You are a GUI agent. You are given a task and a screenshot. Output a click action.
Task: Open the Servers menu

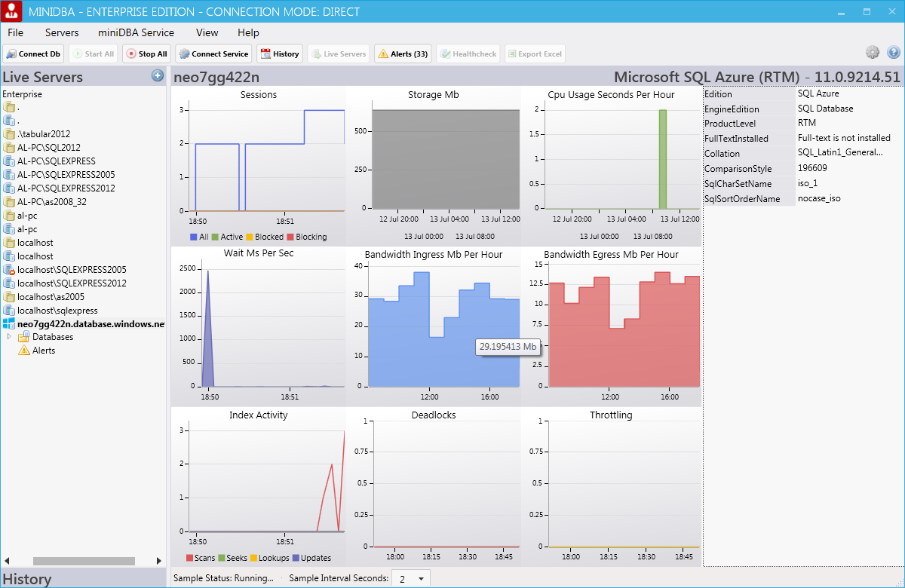pos(62,32)
